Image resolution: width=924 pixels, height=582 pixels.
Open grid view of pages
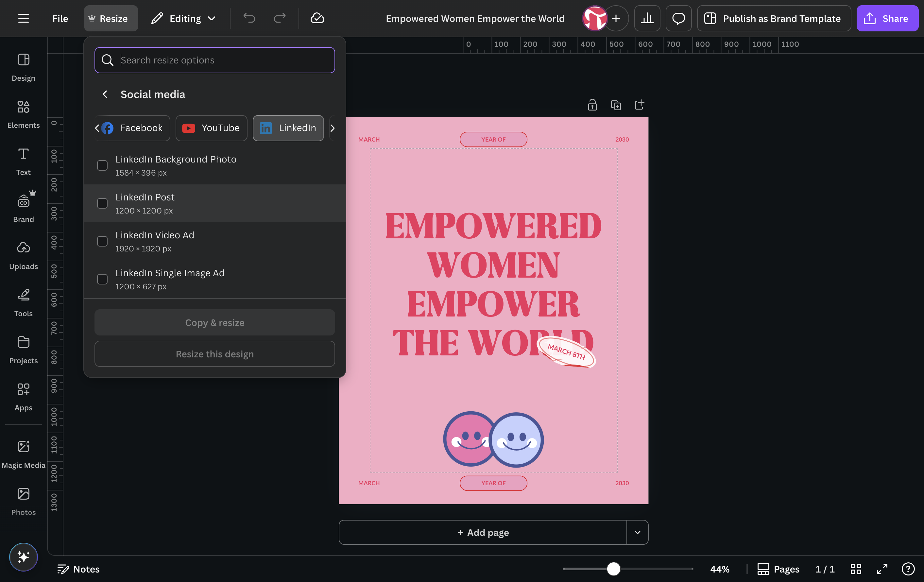[856, 569]
